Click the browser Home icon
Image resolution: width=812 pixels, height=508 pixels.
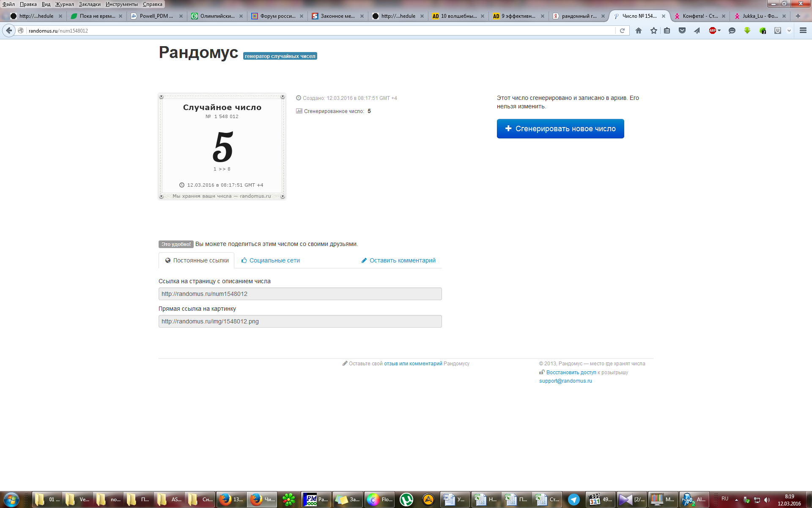(x=639, y=30)
